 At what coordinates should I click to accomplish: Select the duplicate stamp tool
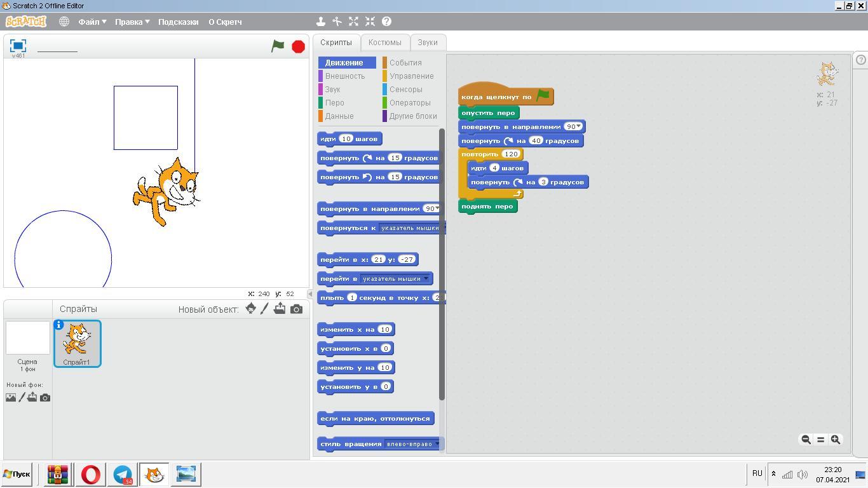point(321,22)
